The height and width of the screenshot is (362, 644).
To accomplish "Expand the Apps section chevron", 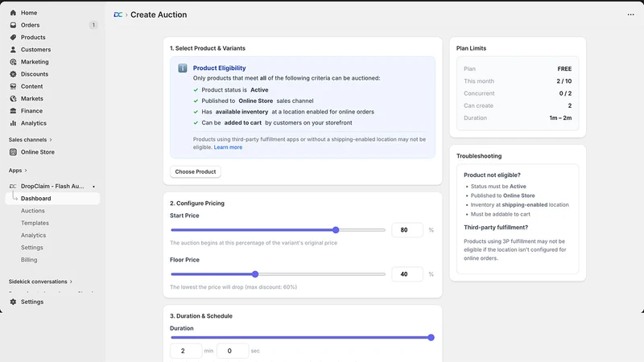I will click(x=26, y=171).
